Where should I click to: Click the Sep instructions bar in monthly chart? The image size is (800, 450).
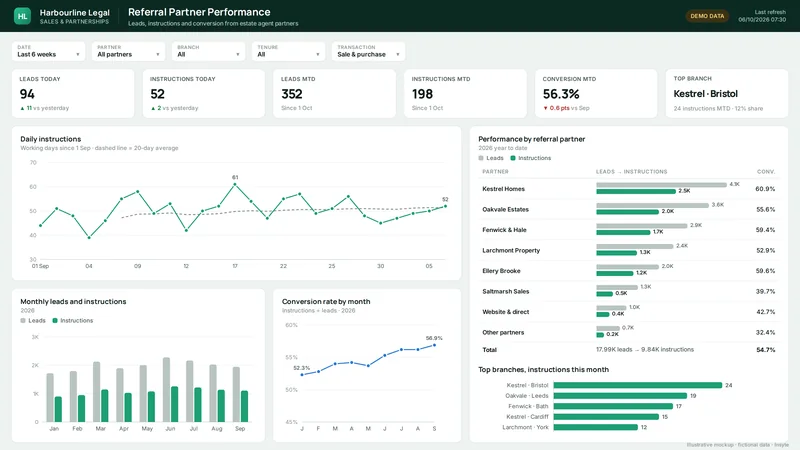pyautogui.click(x=244, y=406)
